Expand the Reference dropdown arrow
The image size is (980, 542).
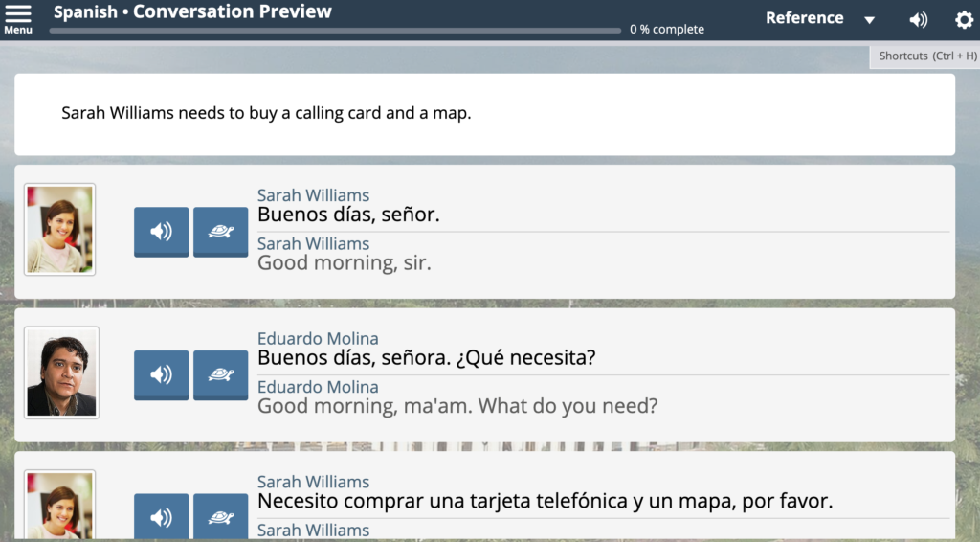869,20
